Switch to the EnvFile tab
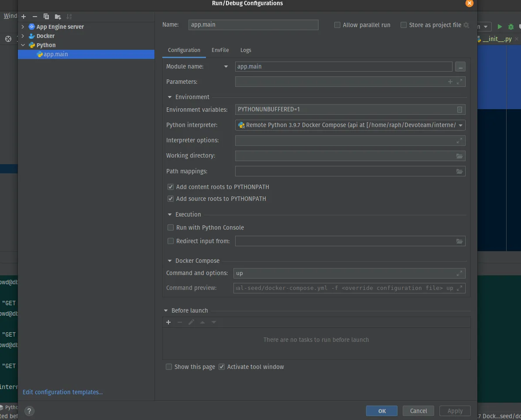Viewport: 521px width, 420px height. [x=220, y=50]
